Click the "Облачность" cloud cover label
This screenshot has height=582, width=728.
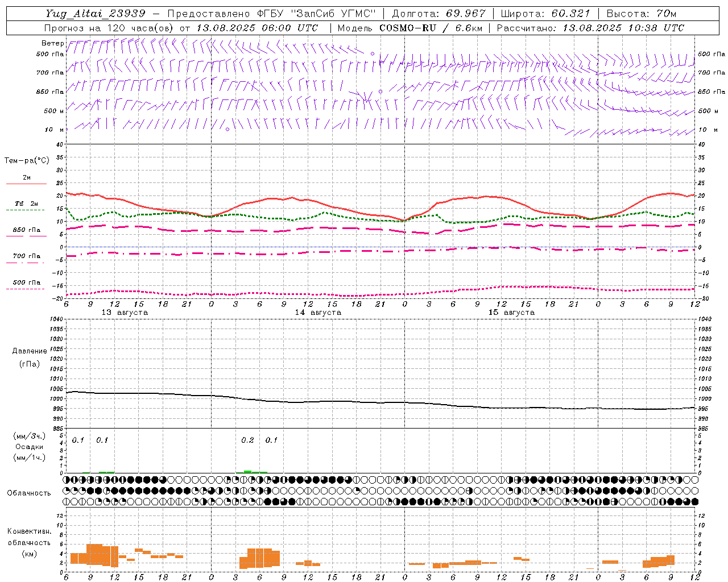[x=29, y=493]
